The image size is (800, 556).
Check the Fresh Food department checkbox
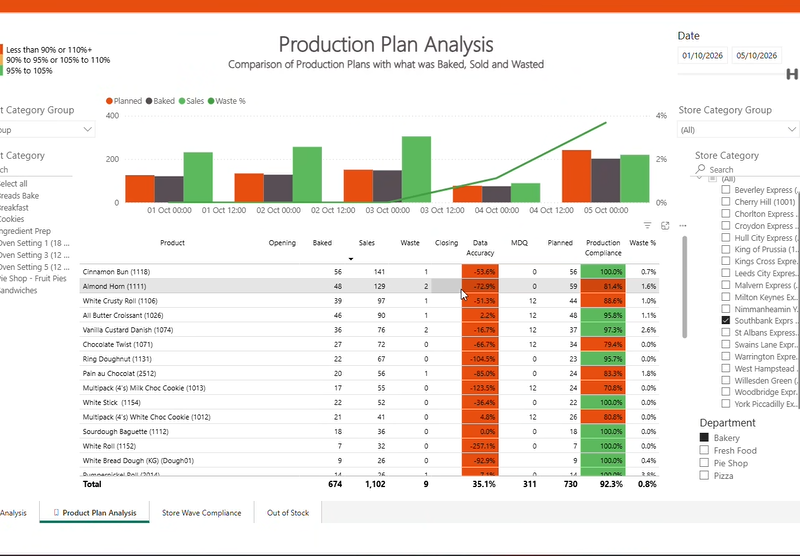click(x=704, y=450)
